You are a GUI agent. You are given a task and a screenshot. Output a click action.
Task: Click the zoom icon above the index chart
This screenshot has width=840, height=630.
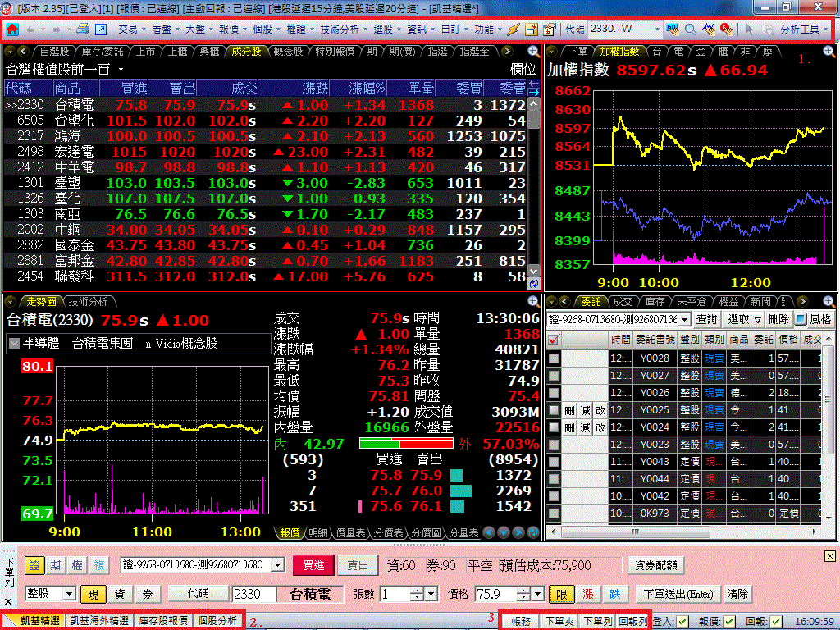point(829,51)
